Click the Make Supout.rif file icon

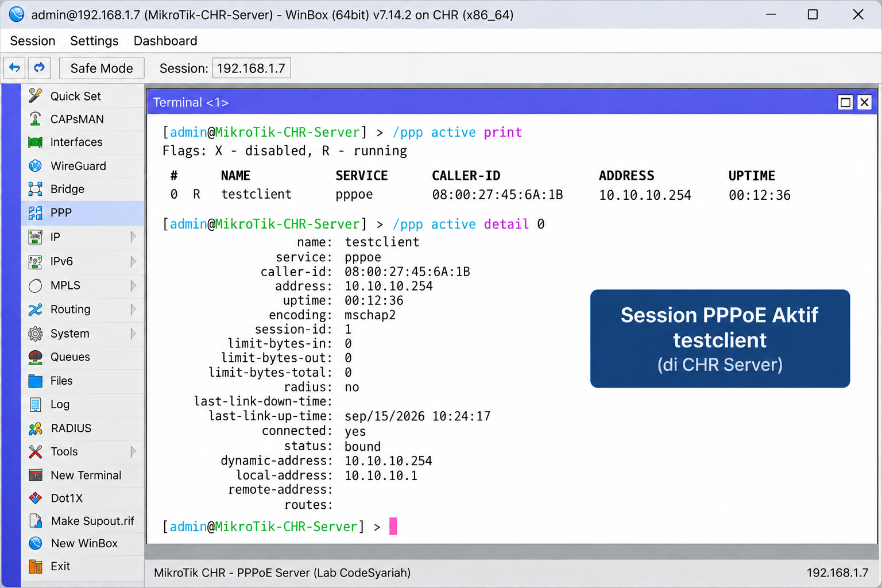[x=36, y=521]
